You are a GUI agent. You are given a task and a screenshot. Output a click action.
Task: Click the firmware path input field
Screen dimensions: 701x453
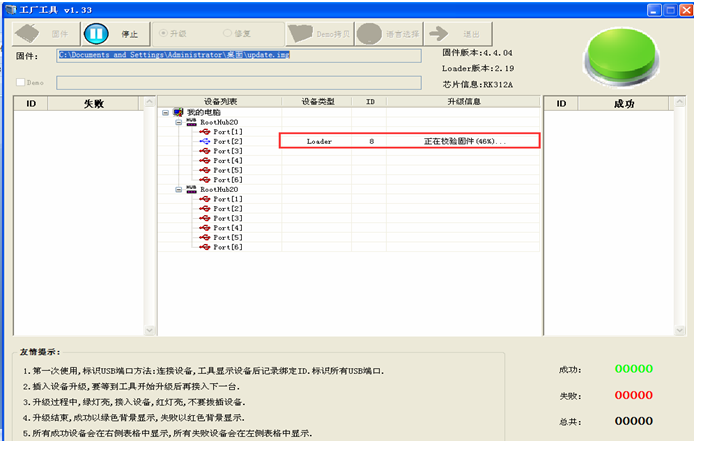pyautogui.click(x=238, y=55)
